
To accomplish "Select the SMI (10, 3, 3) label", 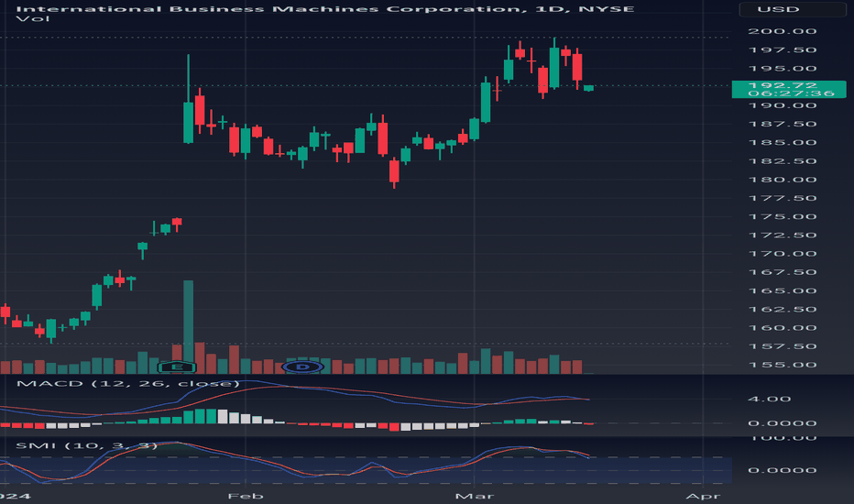I will tap(87, 445).
